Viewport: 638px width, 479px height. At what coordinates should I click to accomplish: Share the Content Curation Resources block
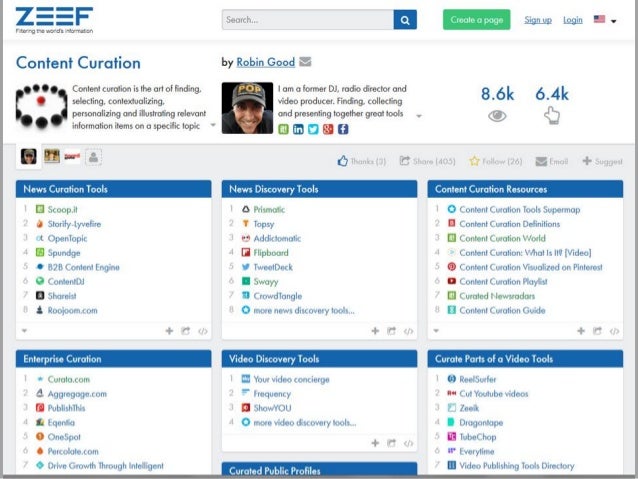(x=598, y=331)
